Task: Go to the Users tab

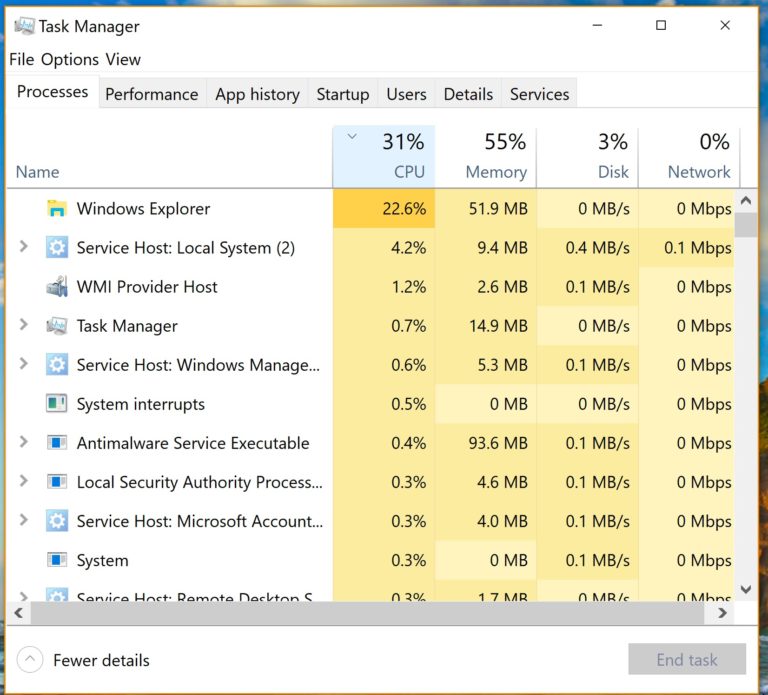Action: pyautogui.click(x=406, y=94)
